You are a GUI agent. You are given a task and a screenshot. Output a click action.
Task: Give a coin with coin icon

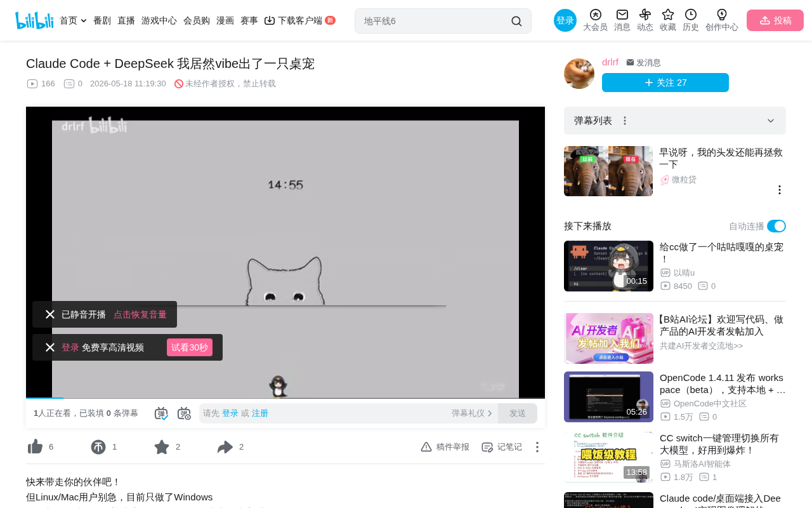click(x=98, y=447)
